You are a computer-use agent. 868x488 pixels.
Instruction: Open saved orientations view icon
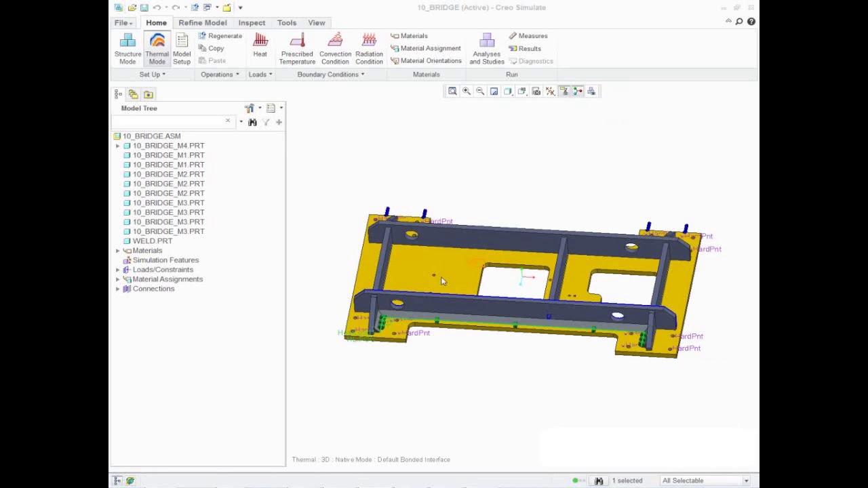click(522, 91)
